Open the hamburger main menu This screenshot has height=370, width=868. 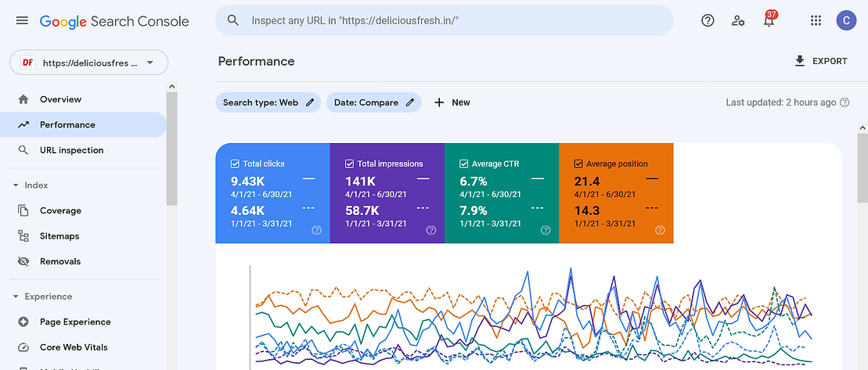22,21
